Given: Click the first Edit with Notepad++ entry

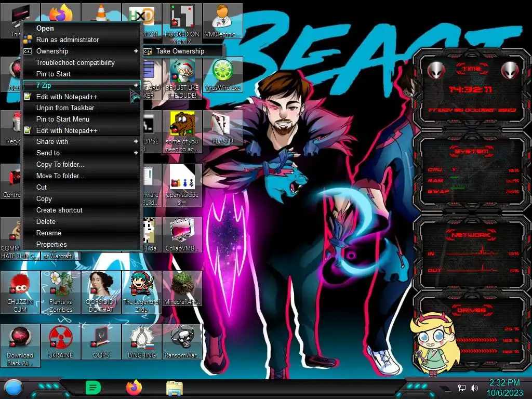Looking at the screenshot, I should [82, 97].
